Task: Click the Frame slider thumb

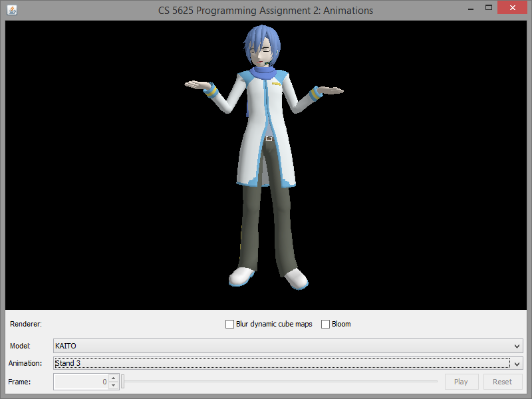Action: (x=122, y=382)
